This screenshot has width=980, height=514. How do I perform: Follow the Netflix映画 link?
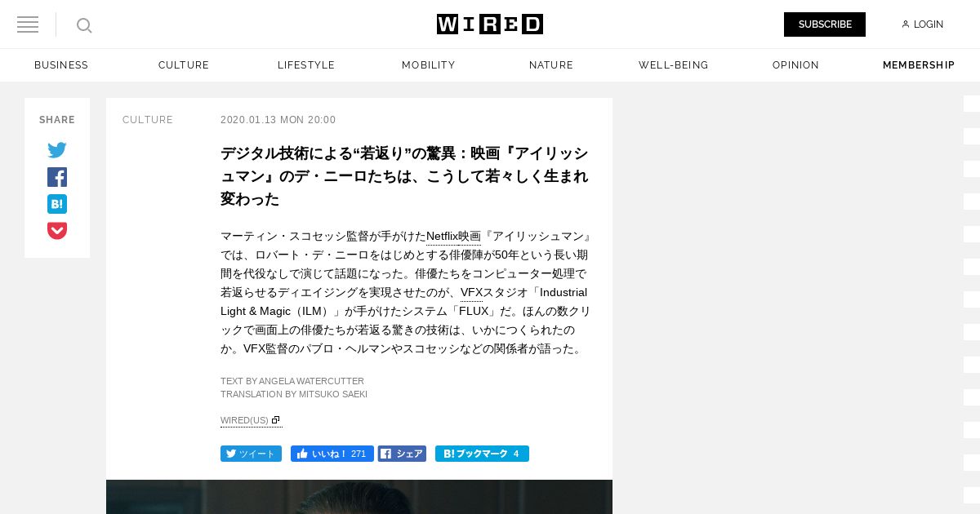pos(453,237)
